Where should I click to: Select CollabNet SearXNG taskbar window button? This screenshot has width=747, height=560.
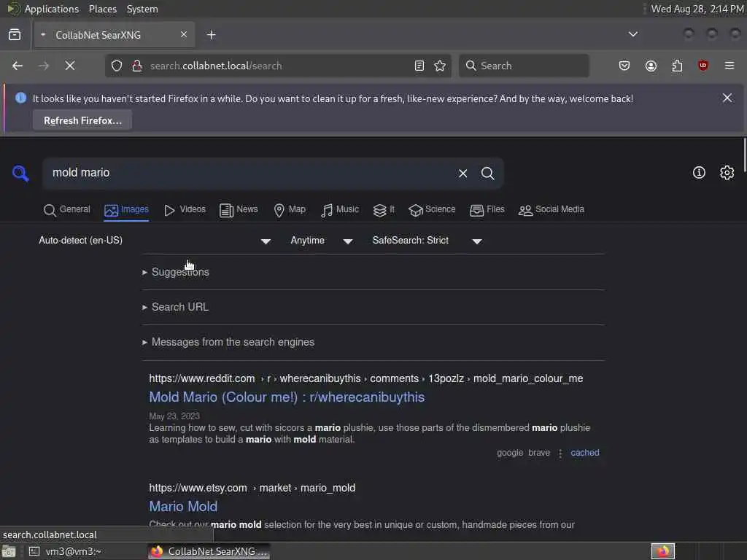point(209,551)
